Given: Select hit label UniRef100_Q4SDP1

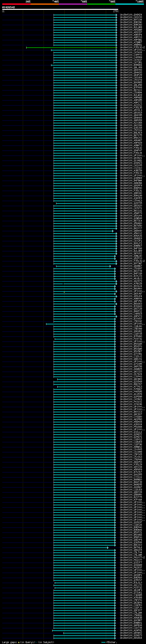Looking at the screenshot, I should pos(131,575).
